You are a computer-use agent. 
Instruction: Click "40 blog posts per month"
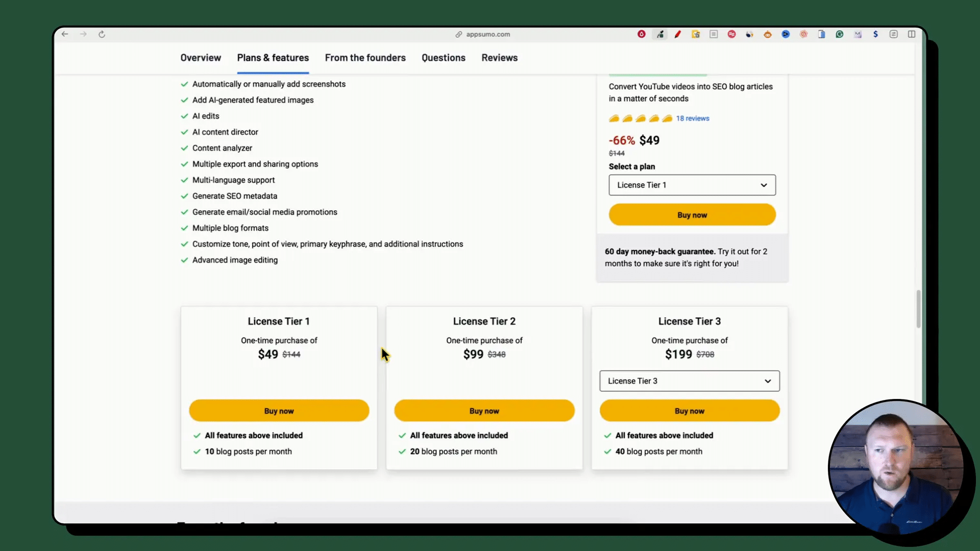[659, 452]
